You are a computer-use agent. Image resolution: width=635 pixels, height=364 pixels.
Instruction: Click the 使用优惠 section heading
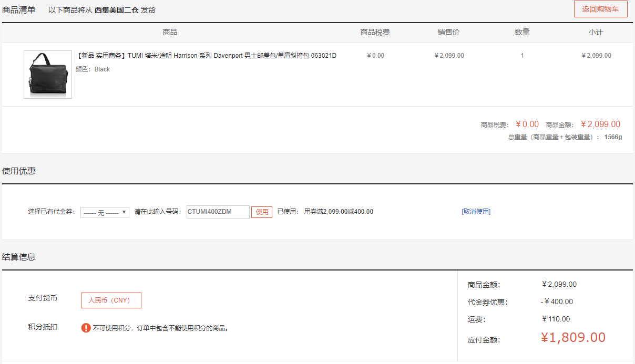pos(19,171)
